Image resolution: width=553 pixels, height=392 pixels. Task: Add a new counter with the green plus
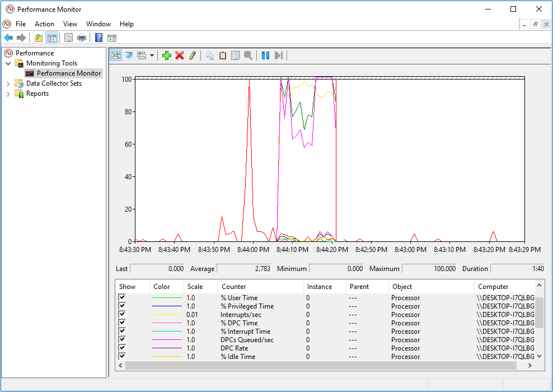coord(167,54)
